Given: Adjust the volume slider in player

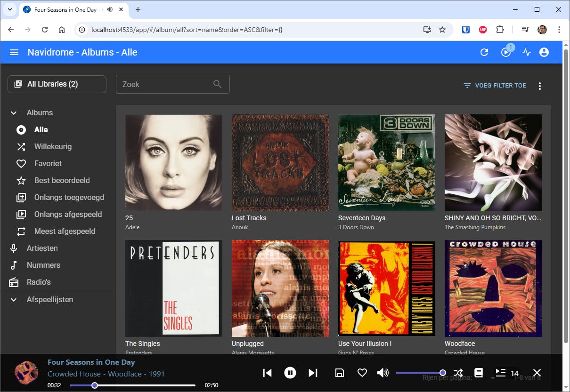Looking at the screenshot, I should (x=419, y=373).
